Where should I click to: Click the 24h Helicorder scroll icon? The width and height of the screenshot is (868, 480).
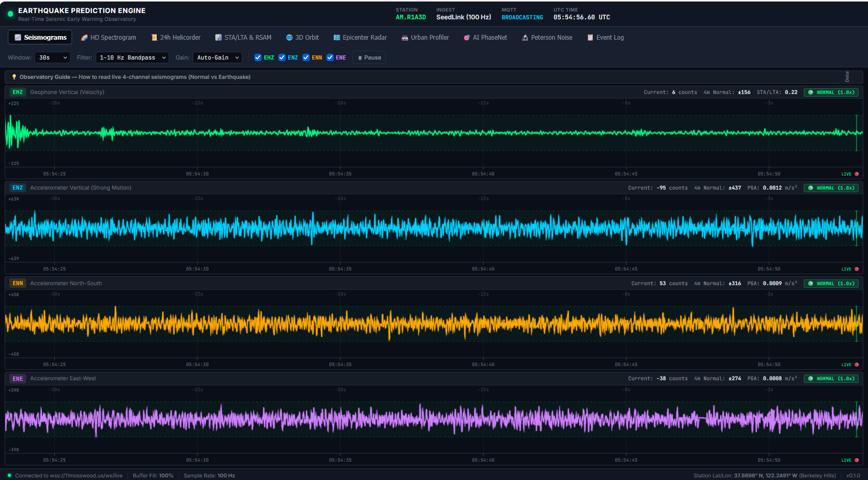154,38
